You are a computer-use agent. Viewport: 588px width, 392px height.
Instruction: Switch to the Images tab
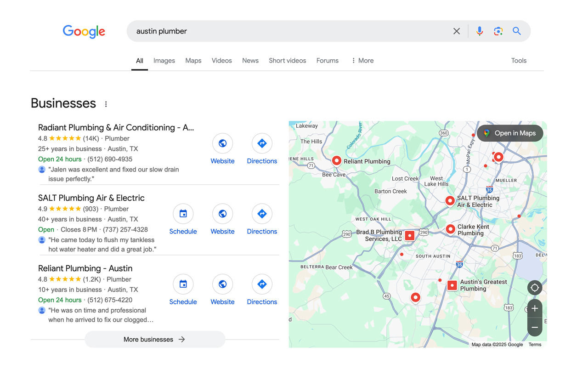(x=164, y=61)
